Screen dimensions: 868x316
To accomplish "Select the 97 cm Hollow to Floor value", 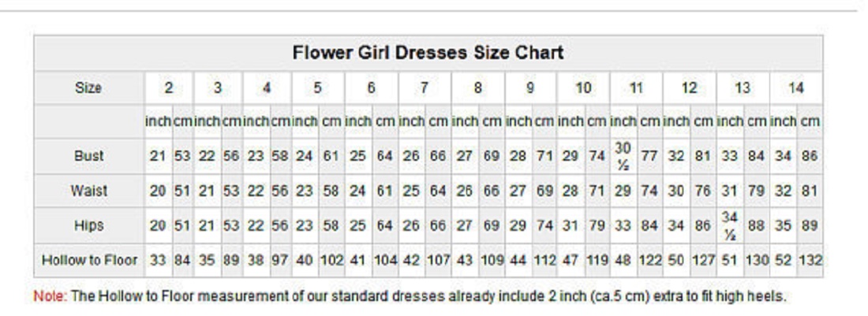I will 280,260.
